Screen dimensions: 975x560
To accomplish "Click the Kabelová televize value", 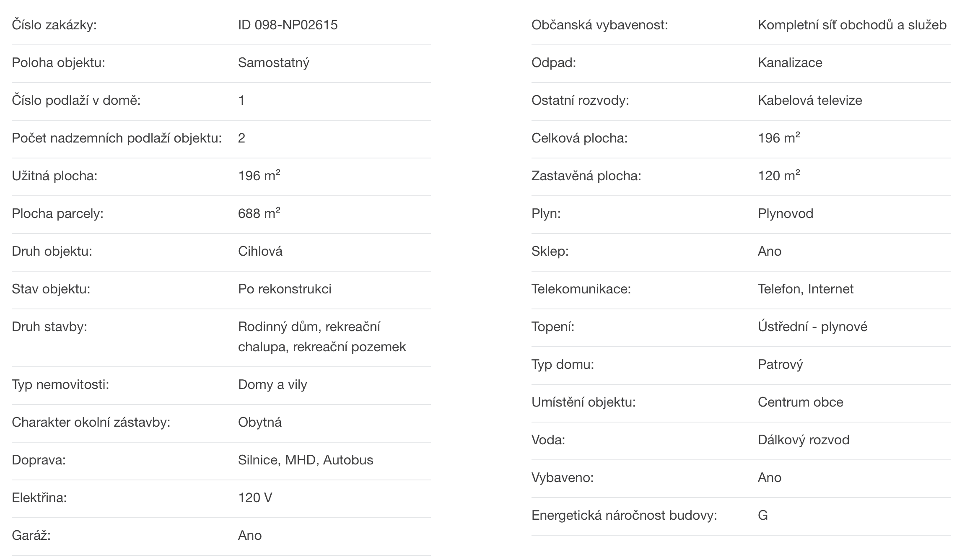I will [810, 100].
